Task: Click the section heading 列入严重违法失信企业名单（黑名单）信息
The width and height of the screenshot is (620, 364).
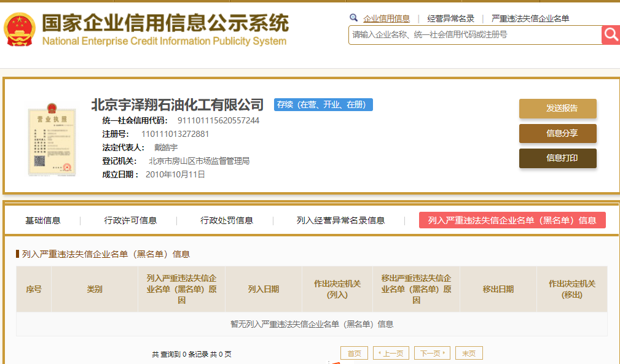Action: click(x=106, y=254)
